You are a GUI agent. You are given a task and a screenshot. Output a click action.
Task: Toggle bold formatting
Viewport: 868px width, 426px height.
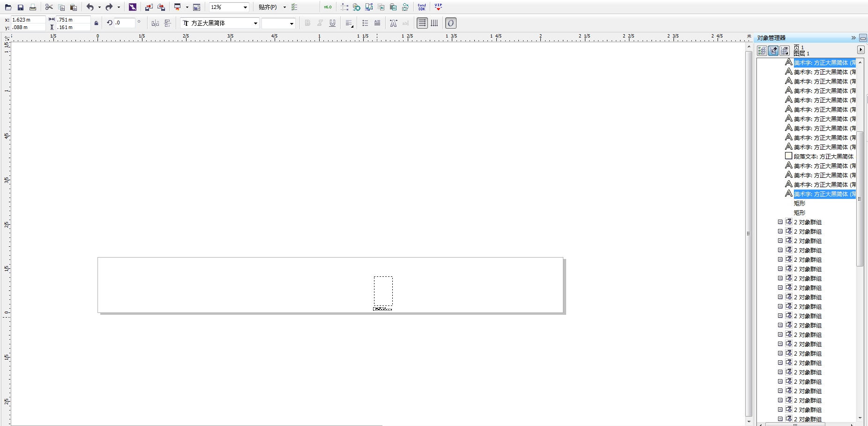(x=307, y=23)
